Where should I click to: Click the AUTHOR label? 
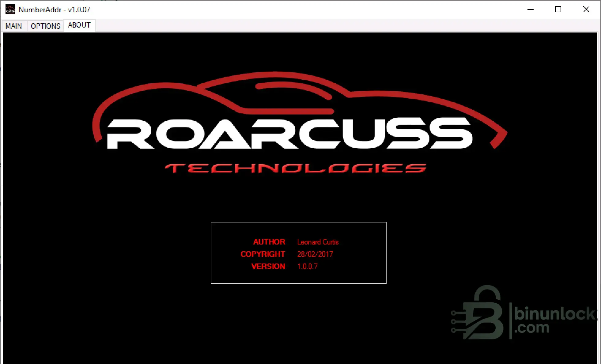pos(269,242)
